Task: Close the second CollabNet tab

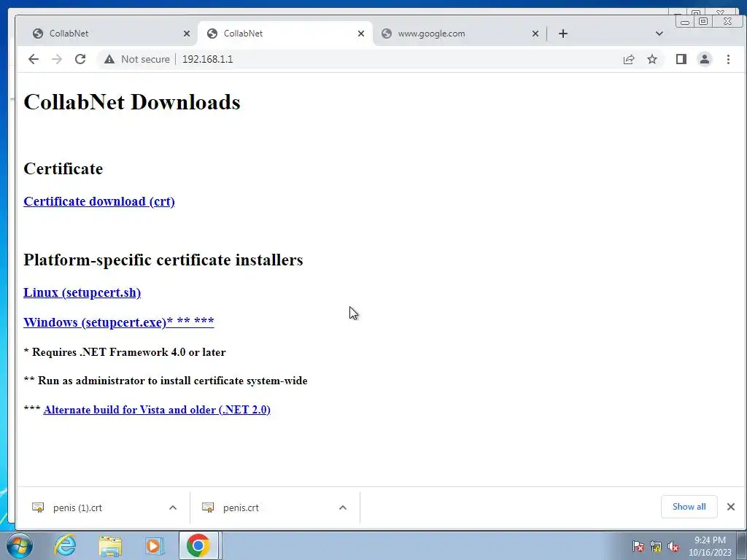Action: (x=361, y=34)
